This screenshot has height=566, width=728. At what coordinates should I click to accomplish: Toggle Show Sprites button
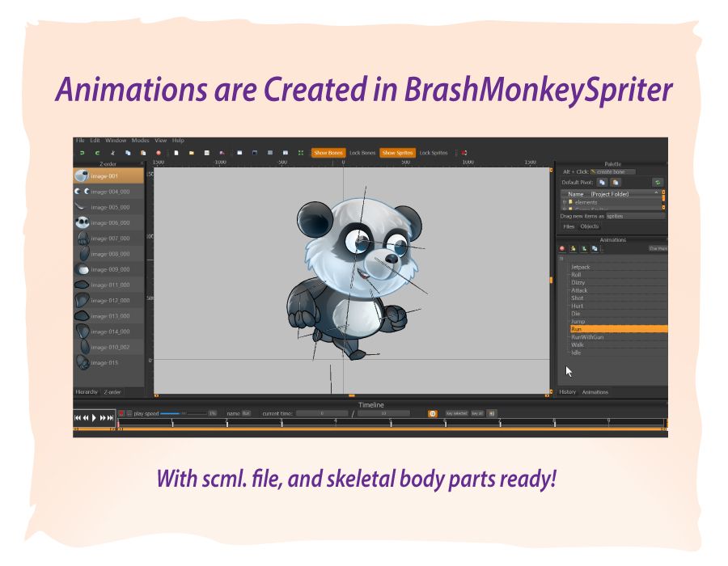397,153
